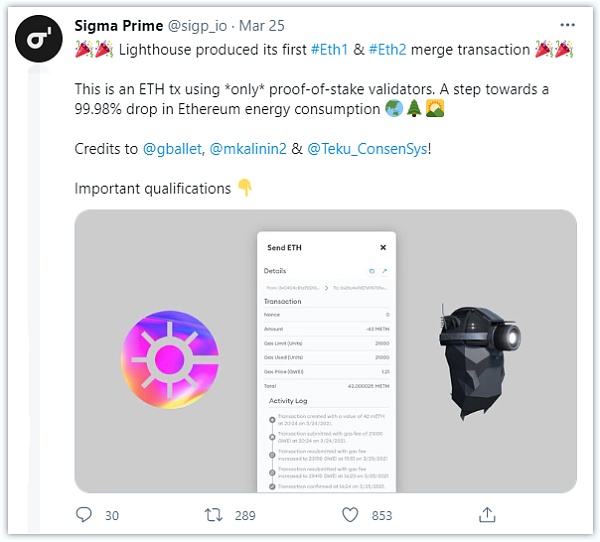Close the Send ETH dialog

tap(382, 247)
